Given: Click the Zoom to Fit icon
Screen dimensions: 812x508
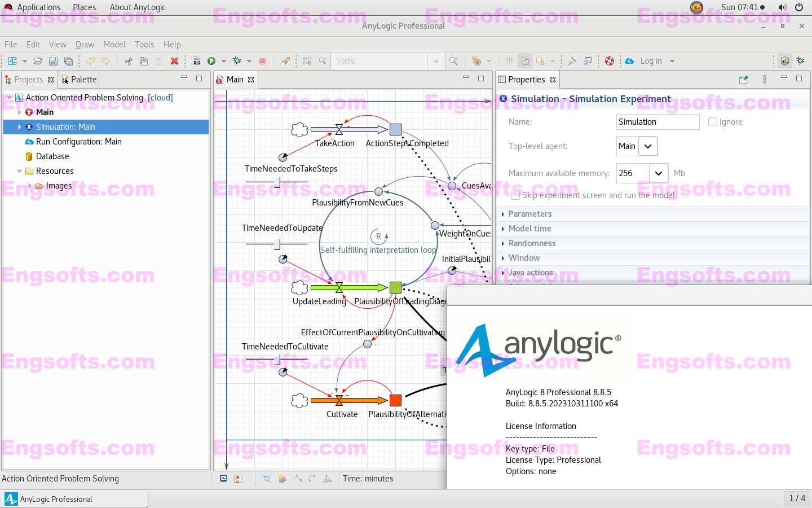Looking at the screenshot, I should (307, 61).
